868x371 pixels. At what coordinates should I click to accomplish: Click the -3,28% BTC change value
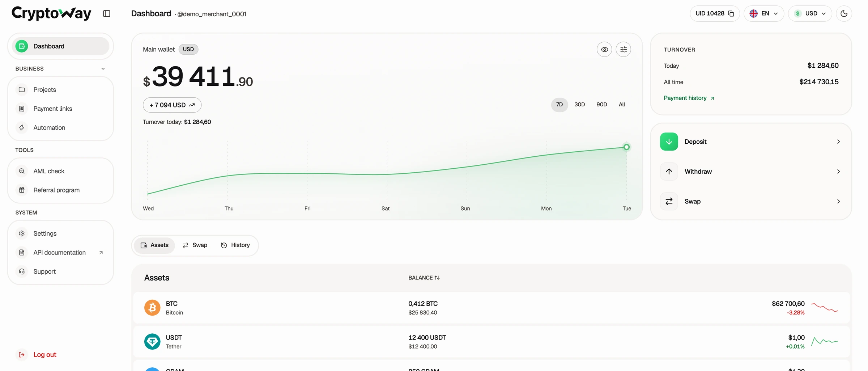tap(795, 313)
